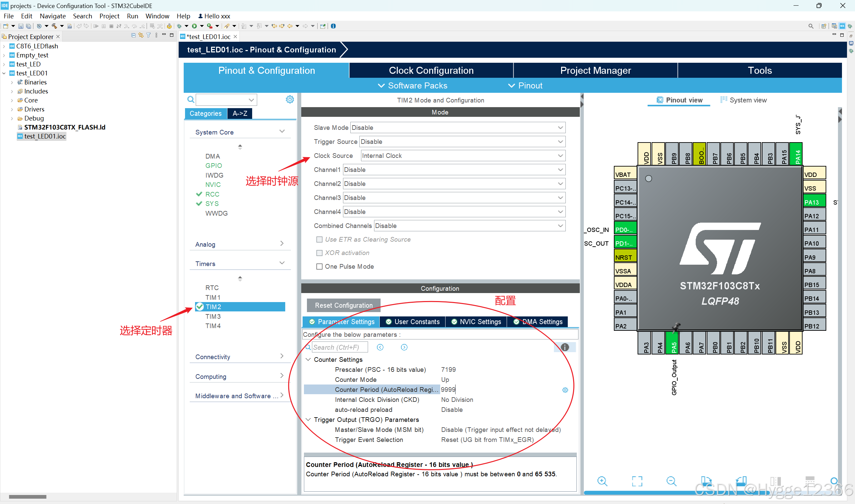
Task: Click the fit-to-view icon below chip
Action: [637, 481]
